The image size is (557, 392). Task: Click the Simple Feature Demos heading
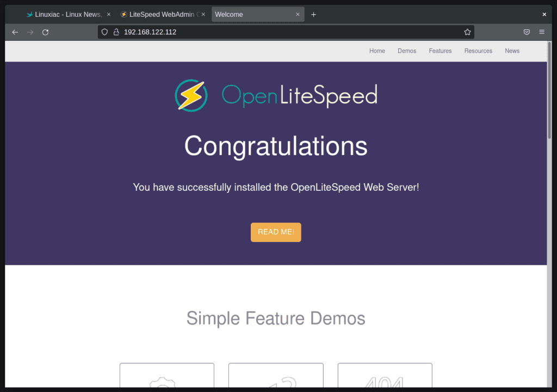tap(276, 318)
